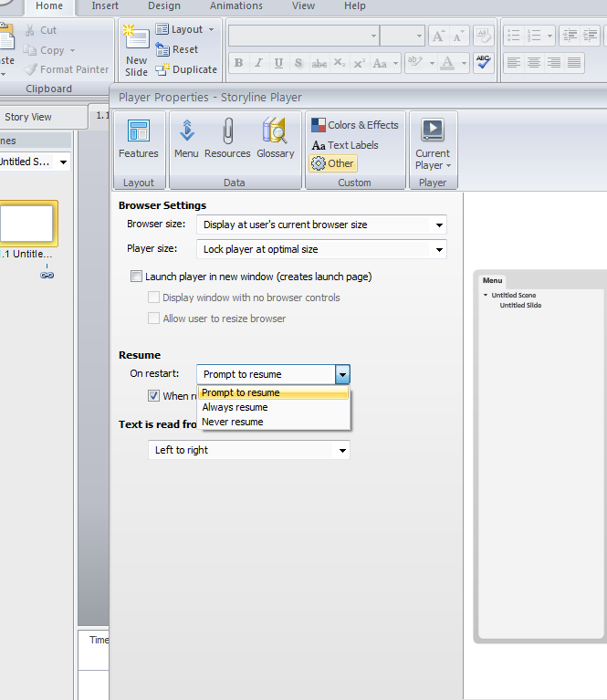Open the font size dropdown
607x700 pixels.
[419, 36]
